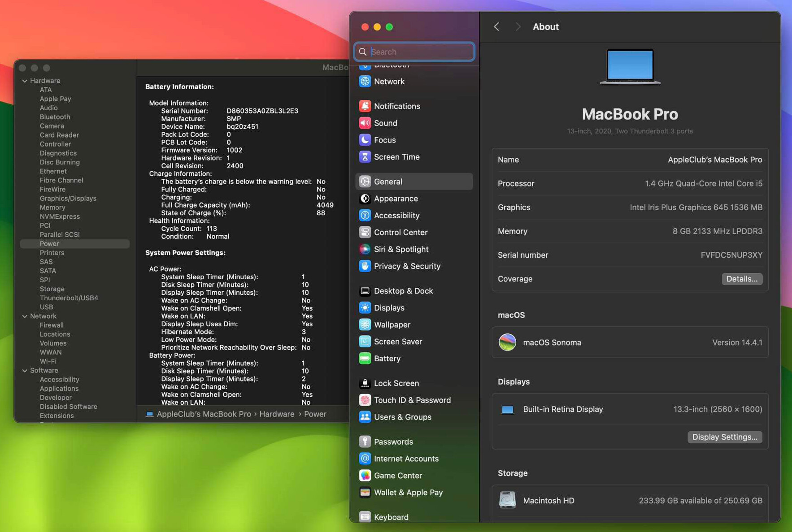Click AppleClub's MacBook Pro in path bar
Screen dimensions: 792x532
[204, 414]
